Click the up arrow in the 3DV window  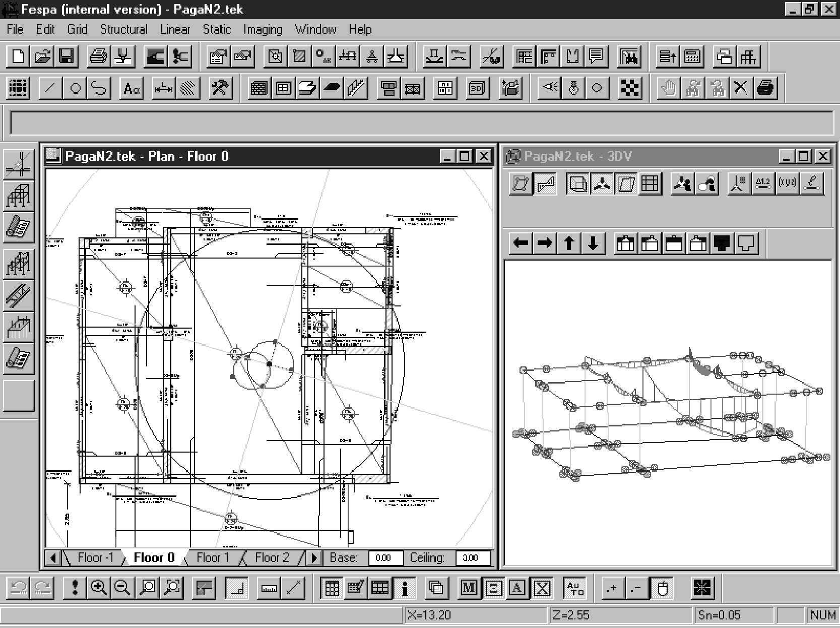(569, 243)
